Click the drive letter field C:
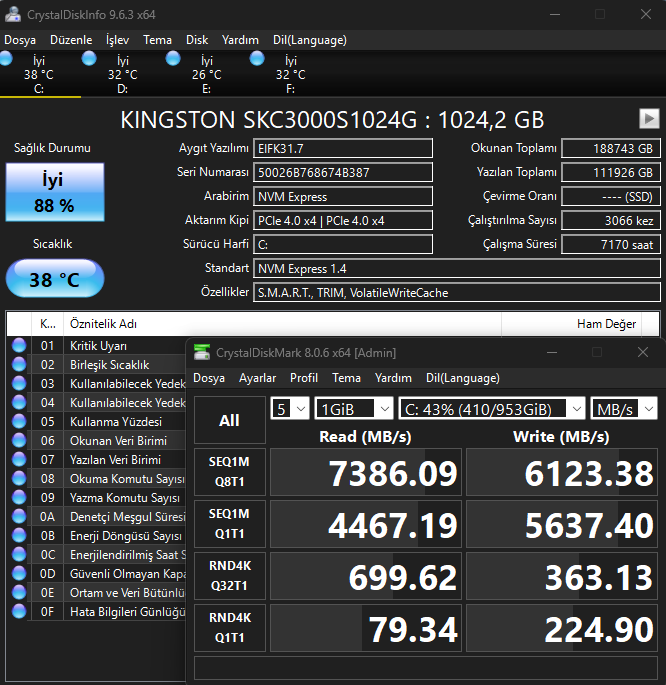This screenshot has width=666, height=685. click(x=343, y=244)
